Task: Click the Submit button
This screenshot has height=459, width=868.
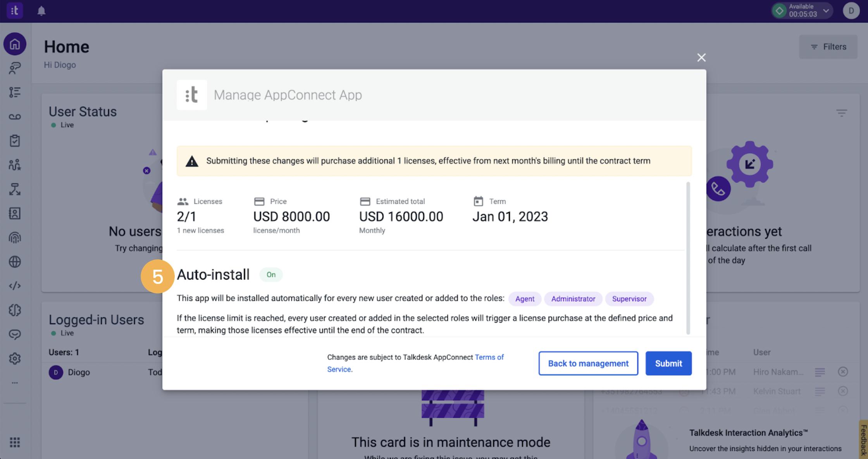Action: (668, 363)
